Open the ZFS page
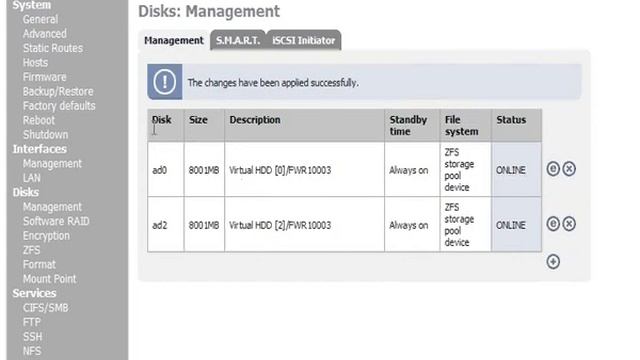Viewport: 640px width, 360px height. coord(31,250)
